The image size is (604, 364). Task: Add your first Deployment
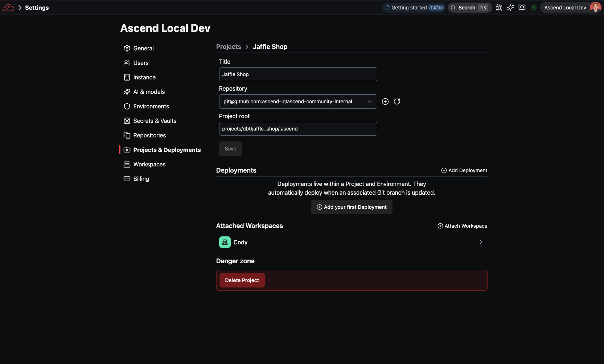[x=351, y=207]
